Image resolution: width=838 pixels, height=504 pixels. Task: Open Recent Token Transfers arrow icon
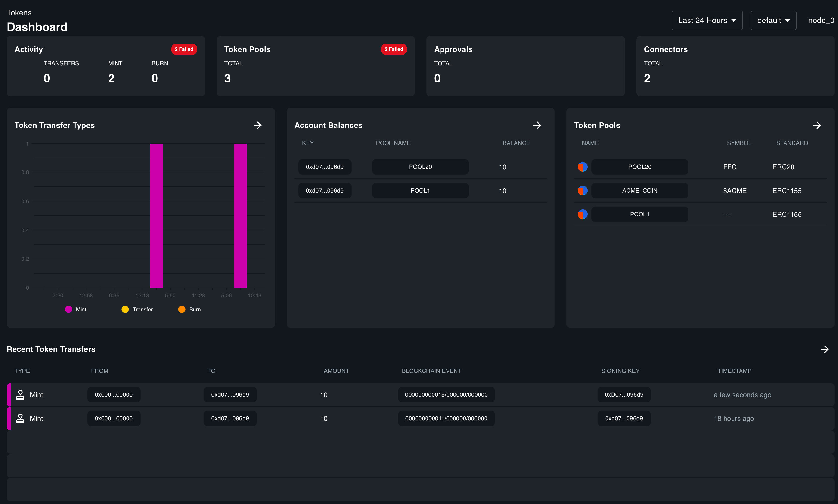click(825, 349)
